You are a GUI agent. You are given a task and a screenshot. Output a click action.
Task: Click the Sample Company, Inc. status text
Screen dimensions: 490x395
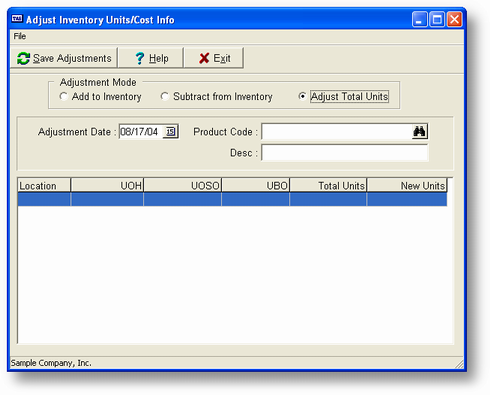click(x=51, y=363)
